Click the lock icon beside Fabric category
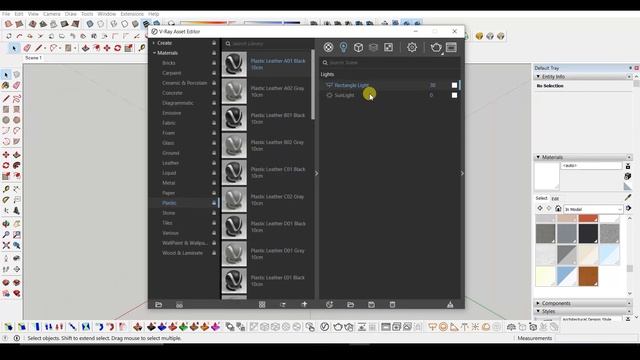 tap(214, 123)
